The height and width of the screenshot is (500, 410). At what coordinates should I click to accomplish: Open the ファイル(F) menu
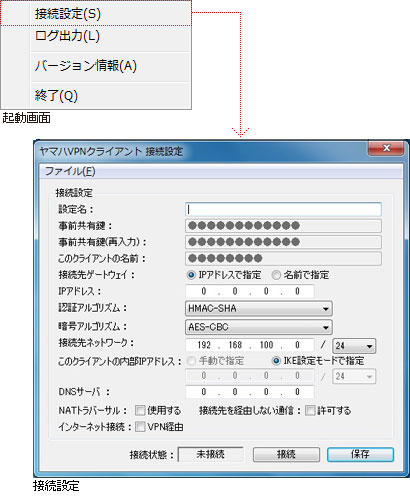click(x=70, y=171)
